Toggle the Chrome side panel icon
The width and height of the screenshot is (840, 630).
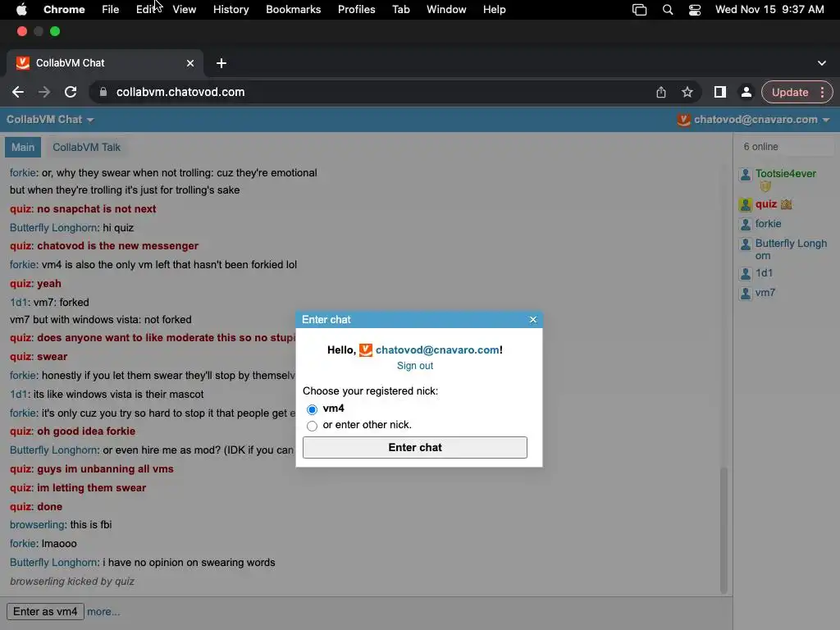[720, 92]
